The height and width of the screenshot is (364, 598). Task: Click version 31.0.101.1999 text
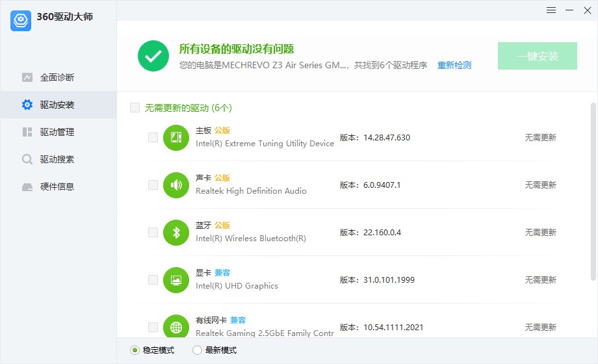coord(389,280)
